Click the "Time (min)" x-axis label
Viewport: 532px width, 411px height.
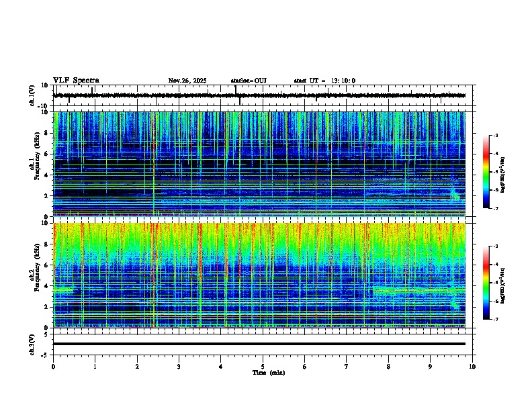click(269, 373)
